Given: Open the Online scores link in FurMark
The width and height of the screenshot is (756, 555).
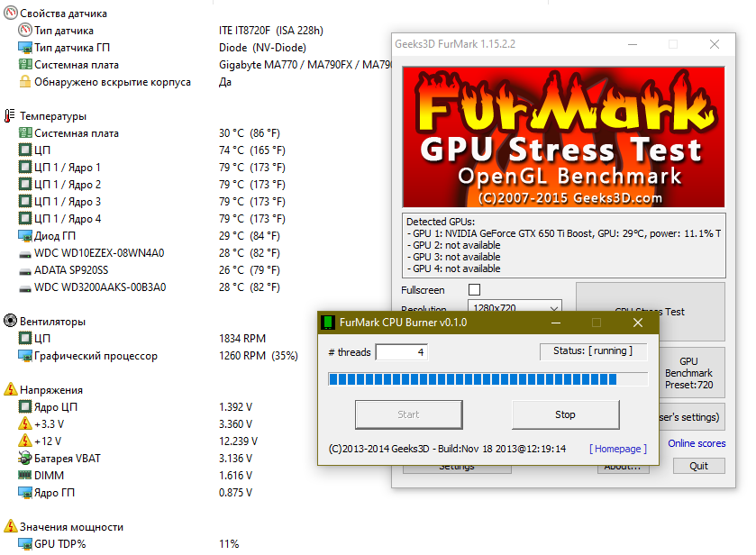Looking at the screenshot, I should (697, 443).
